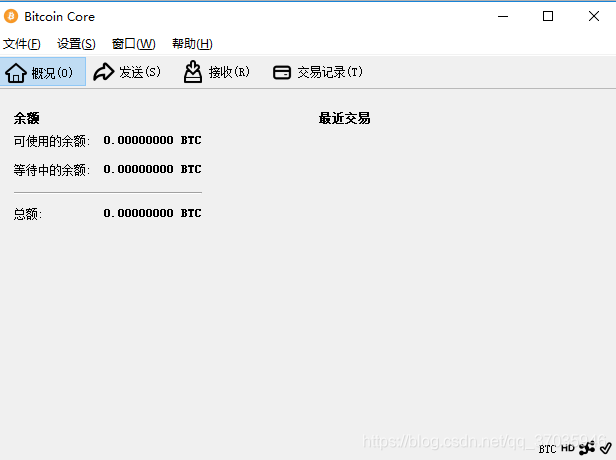Click the send arrow icon
This screenshot has height=460, width=616.
pyautogui.click(x=104, y=72)
